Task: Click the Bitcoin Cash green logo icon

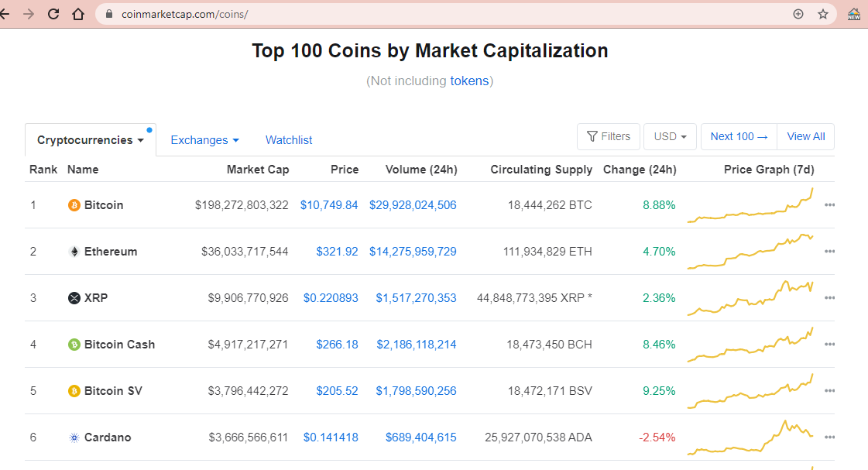Action: pyautogui.click(x=74, y=345)
